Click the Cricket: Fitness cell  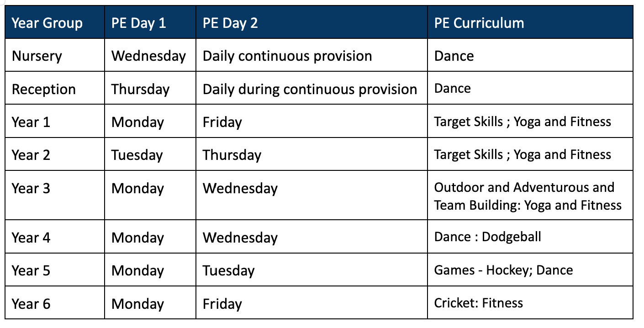(x=478, y=303)
